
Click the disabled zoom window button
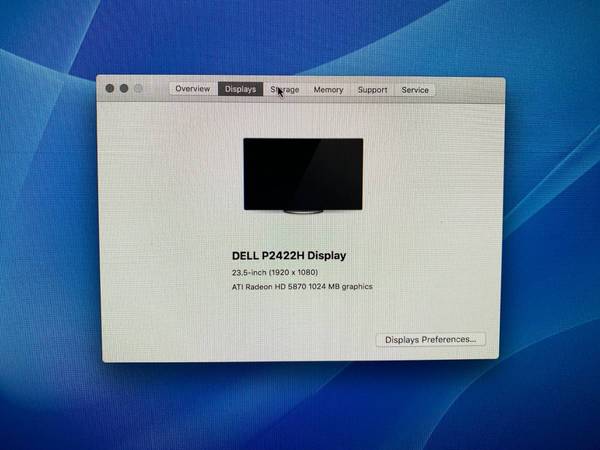coord(138,89)
